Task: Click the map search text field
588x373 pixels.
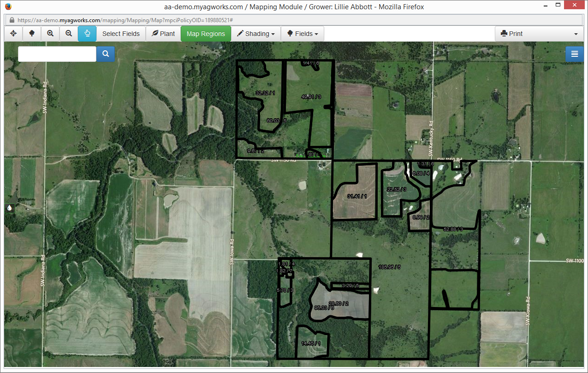Action: click(57, 54)
